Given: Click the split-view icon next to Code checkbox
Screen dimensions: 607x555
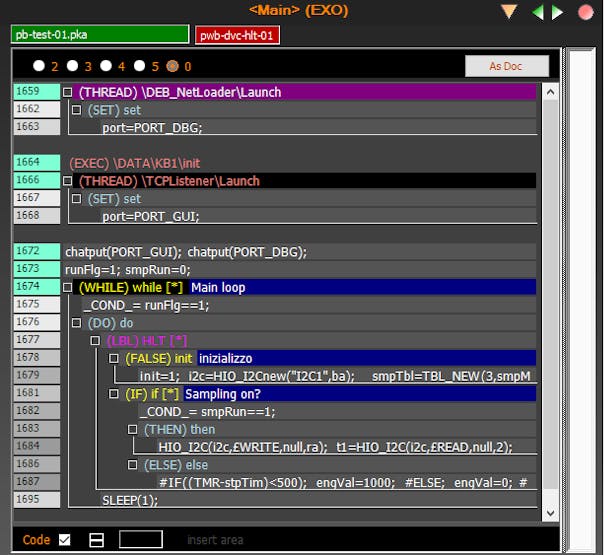Looking at the screenshot, I should [96, 540].
